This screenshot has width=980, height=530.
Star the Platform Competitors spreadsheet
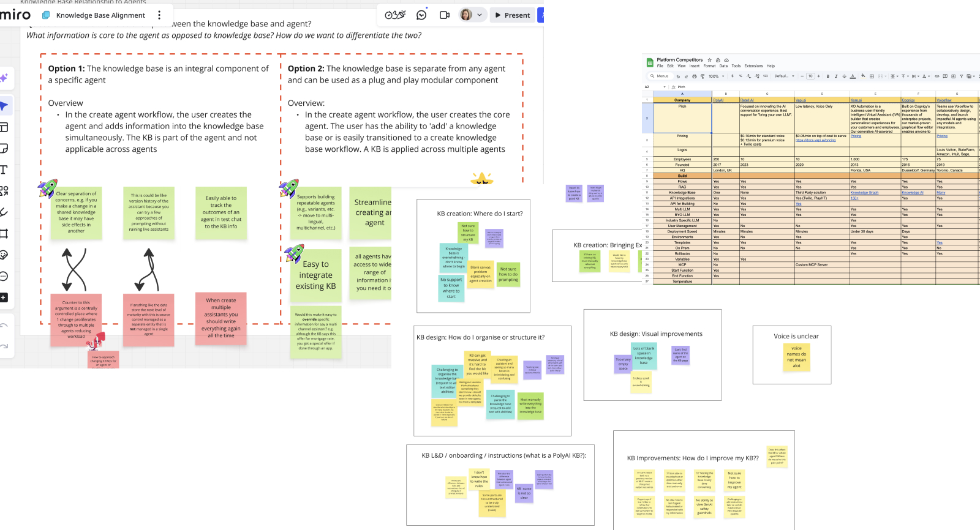pos(709,60)
